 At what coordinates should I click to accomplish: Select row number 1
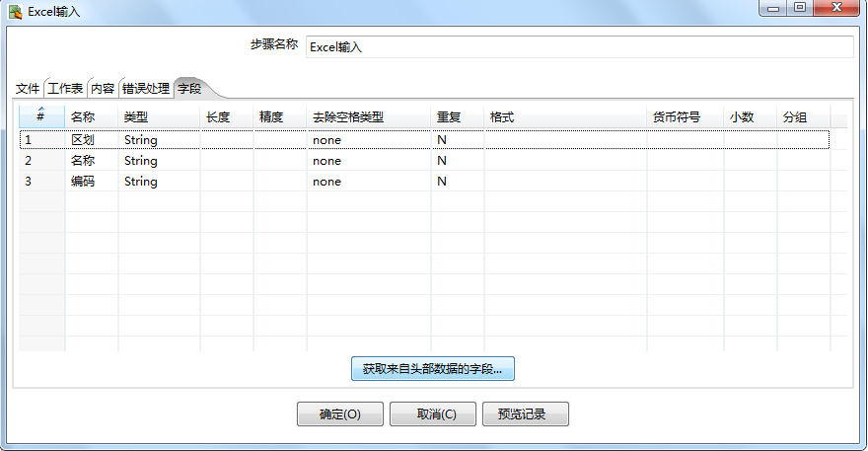(41, 139)
